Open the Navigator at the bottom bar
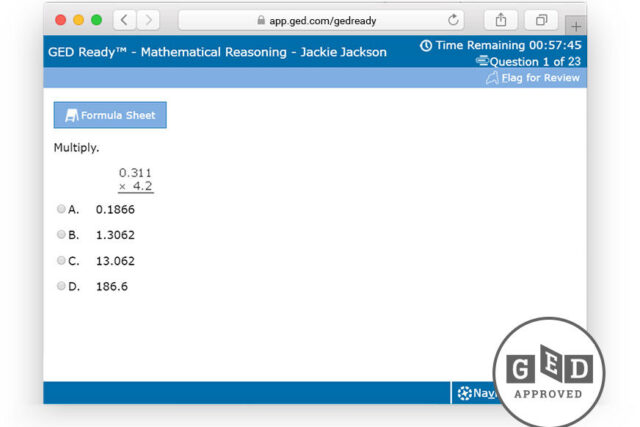 475,393
